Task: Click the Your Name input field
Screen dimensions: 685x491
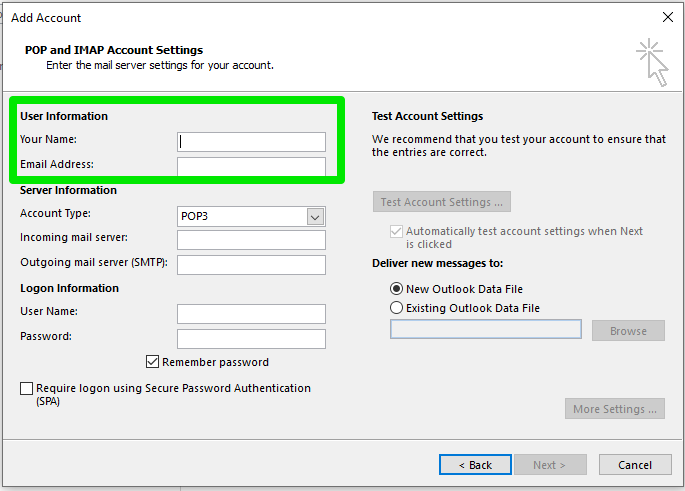Action: (251, 142)
